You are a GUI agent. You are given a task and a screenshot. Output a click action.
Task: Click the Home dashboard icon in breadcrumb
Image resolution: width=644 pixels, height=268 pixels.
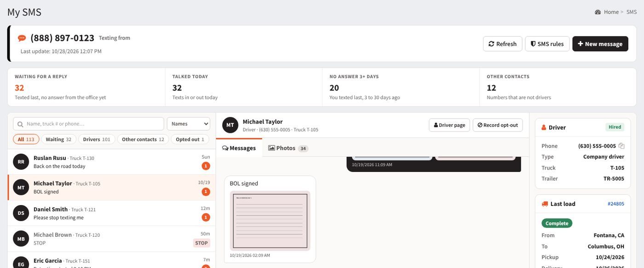click(x=598, y=12)
